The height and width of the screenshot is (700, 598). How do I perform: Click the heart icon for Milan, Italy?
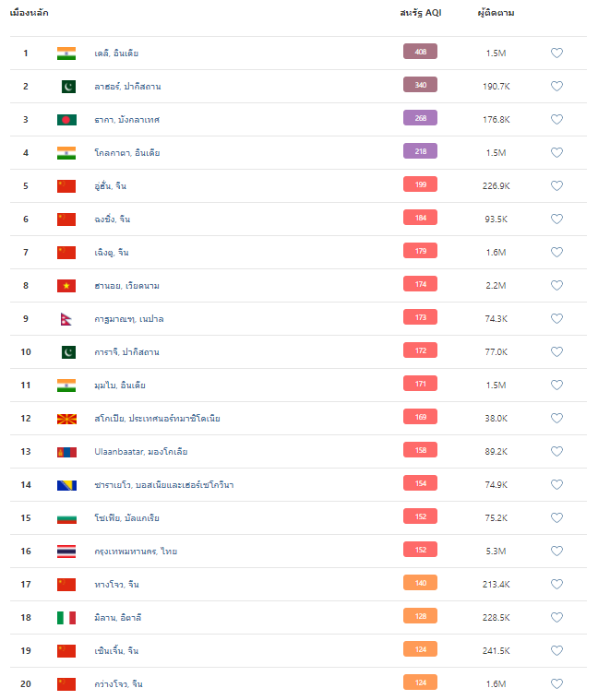tap(556, 617)
